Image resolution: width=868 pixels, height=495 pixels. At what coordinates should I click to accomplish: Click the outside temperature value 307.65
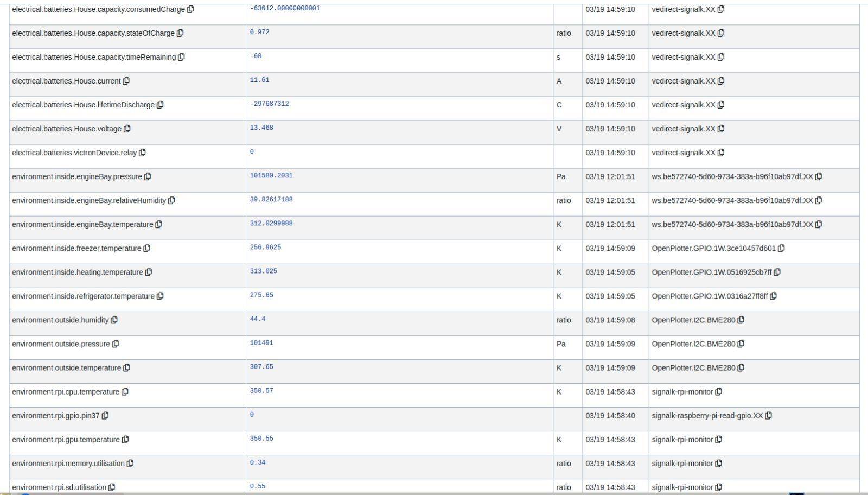[261, 367]
